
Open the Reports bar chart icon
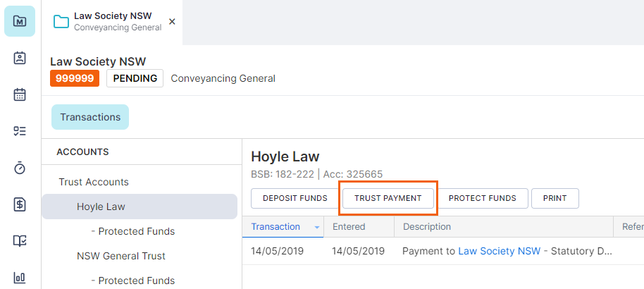[20, 278]
